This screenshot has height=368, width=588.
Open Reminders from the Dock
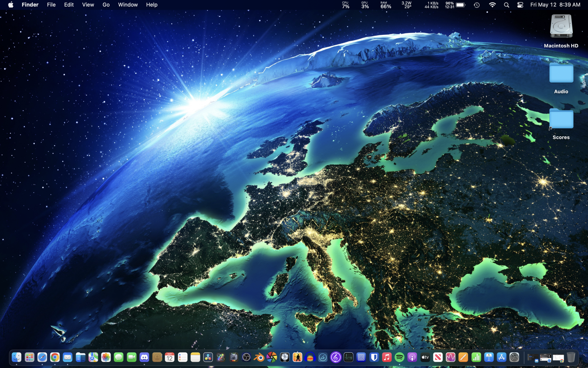click(x=183, y=357)
